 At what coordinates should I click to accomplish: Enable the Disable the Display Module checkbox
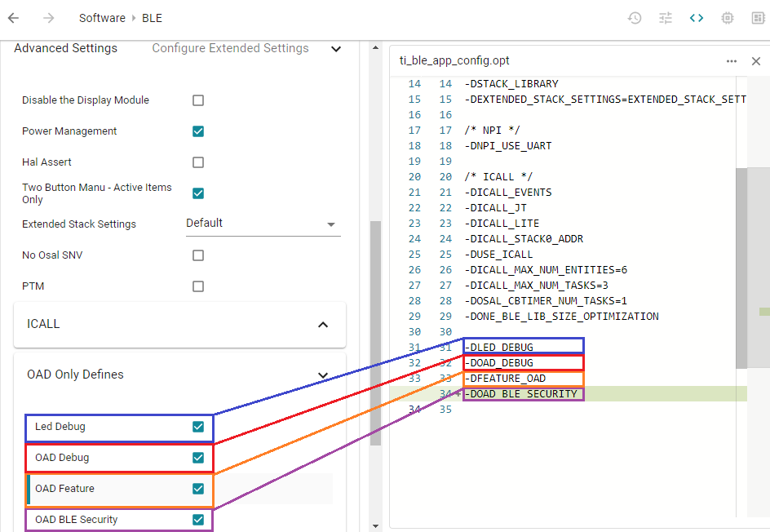[x=197, y=100]
